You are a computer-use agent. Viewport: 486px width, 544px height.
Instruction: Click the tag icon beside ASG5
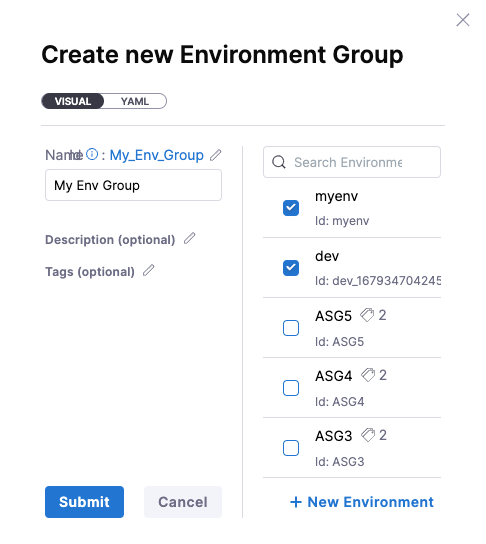coord(367,315)
